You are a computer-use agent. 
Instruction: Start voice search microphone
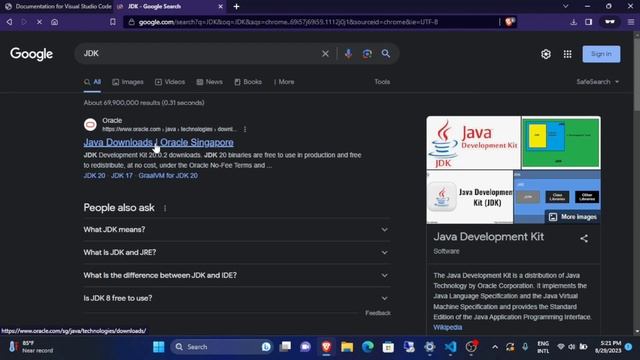click(x=348, y=53)
